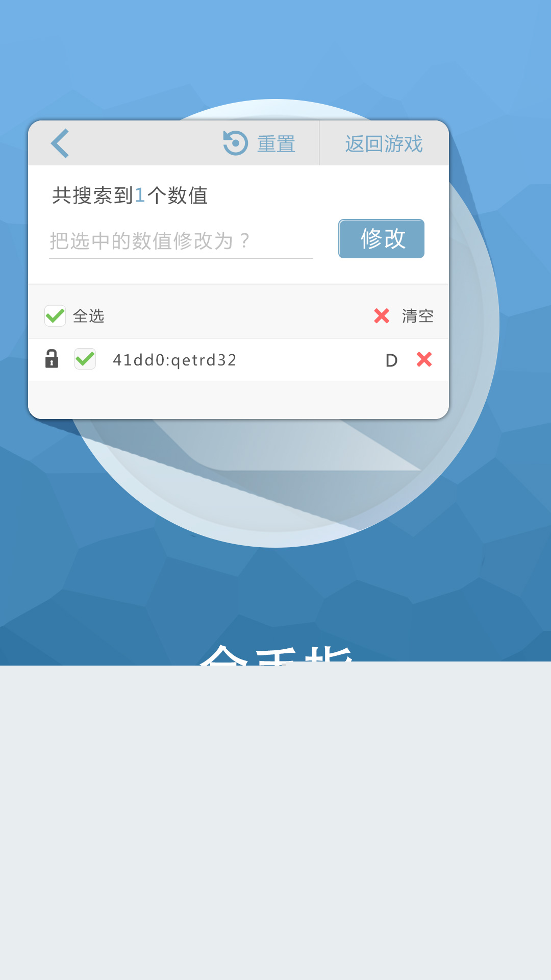551x980 pixels.
Task: Tap the 重置 label text
Action: pyautogui.click(x=276, y=144)
